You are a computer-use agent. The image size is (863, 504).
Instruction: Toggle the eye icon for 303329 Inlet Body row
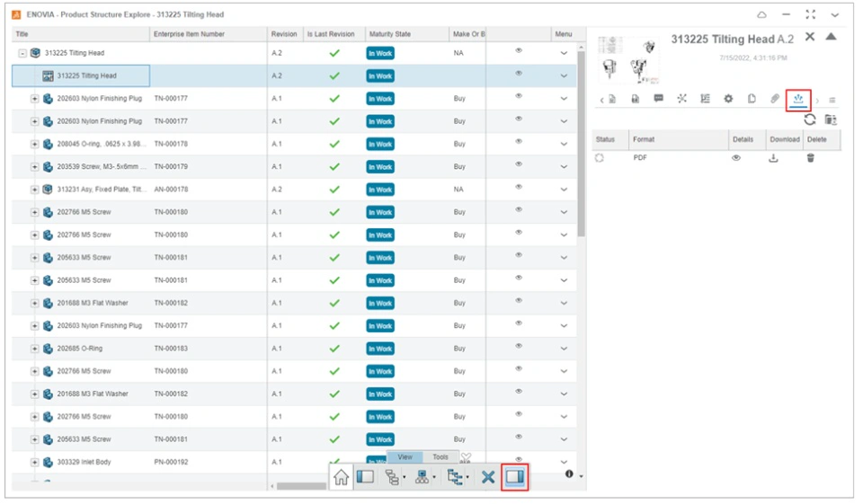click(519, 459)
